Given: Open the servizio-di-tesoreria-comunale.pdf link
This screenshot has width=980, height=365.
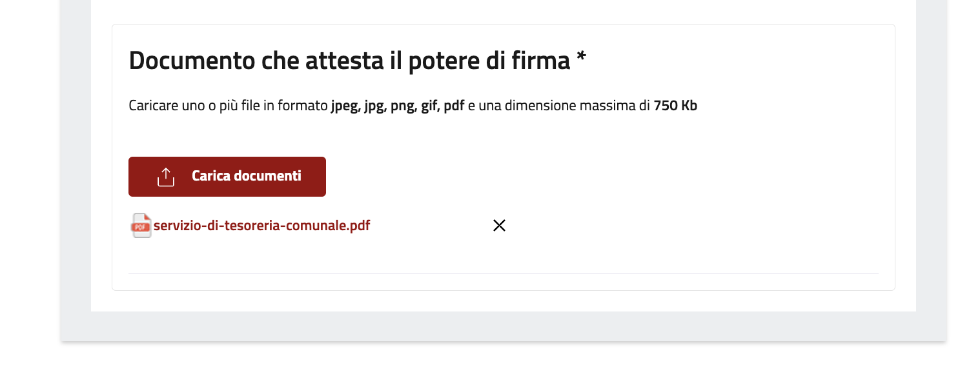Looking at the screenshot, I should (261, 226).
